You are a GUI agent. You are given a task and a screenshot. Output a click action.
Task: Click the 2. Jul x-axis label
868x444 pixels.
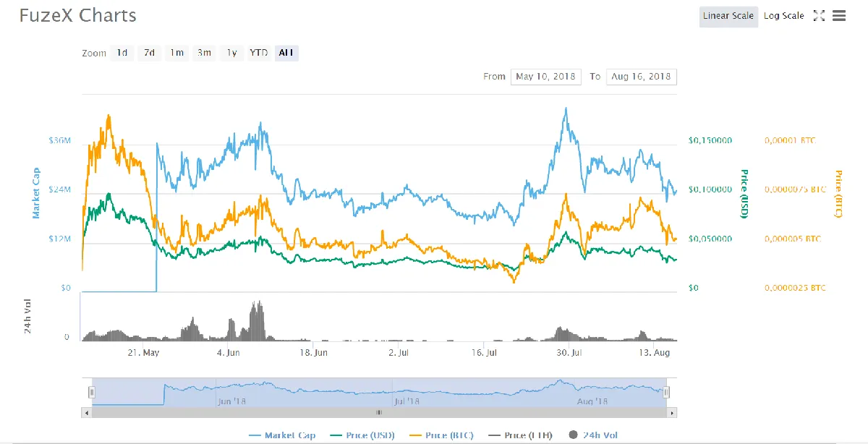(x=399, y=353)
